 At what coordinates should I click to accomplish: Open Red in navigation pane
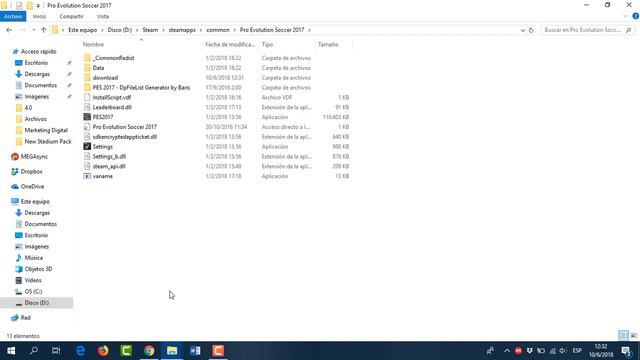[x=25, y=318]
